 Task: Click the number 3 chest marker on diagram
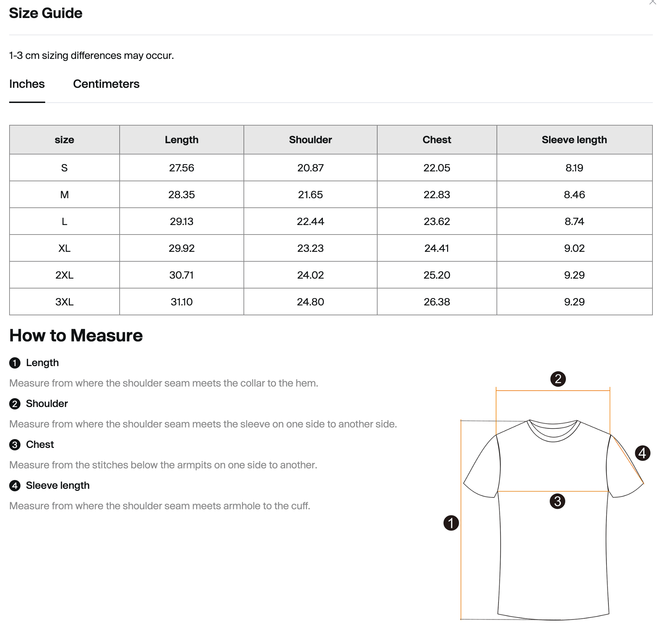tap(558, 501)
